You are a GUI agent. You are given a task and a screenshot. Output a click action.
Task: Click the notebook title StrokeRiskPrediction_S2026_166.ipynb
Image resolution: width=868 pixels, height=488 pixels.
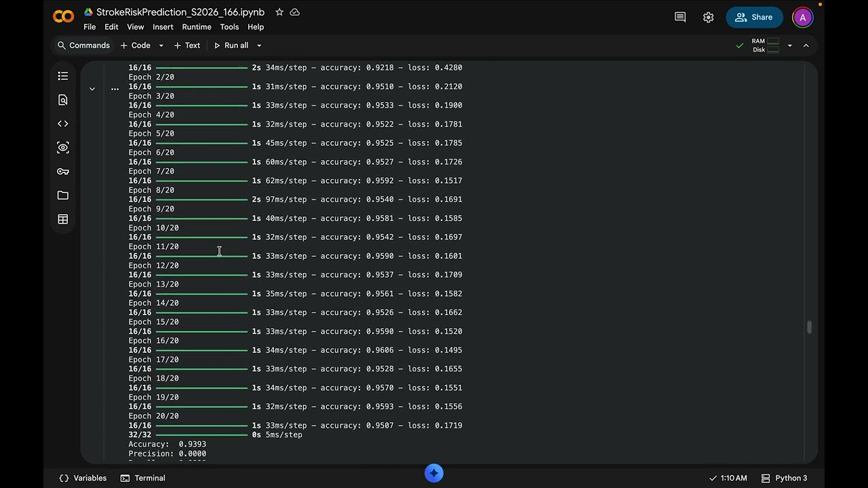(x=180, y=12)
